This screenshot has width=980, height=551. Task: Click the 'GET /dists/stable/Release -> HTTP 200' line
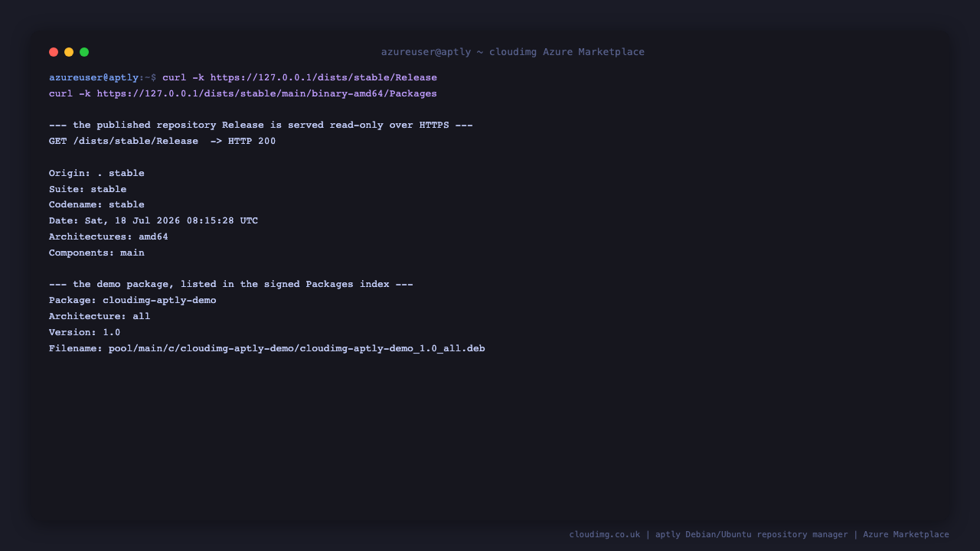[x=162, y=142]
